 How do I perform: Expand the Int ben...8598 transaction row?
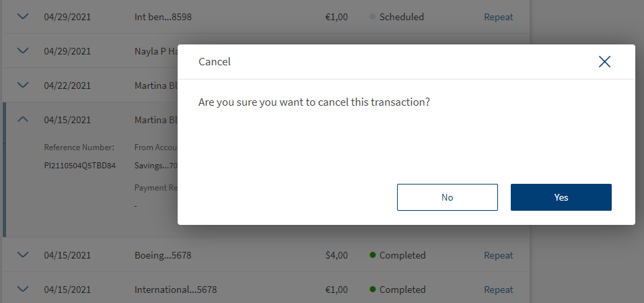coord(23,17)
